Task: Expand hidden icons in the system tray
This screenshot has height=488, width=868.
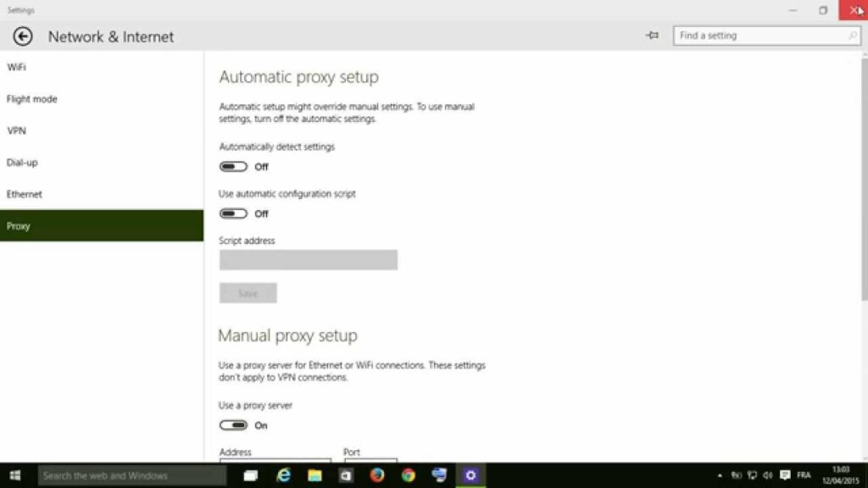Action: point(720,475)
